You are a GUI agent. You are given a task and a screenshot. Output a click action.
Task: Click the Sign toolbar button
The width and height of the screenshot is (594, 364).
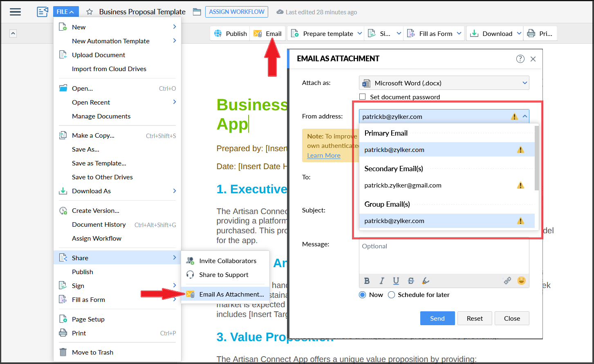[x=379, y=33]
